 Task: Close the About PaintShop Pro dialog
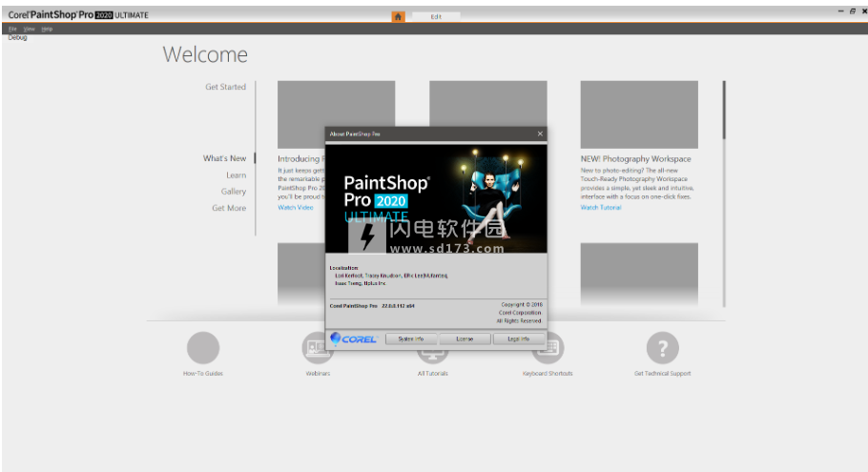point(540,133)
